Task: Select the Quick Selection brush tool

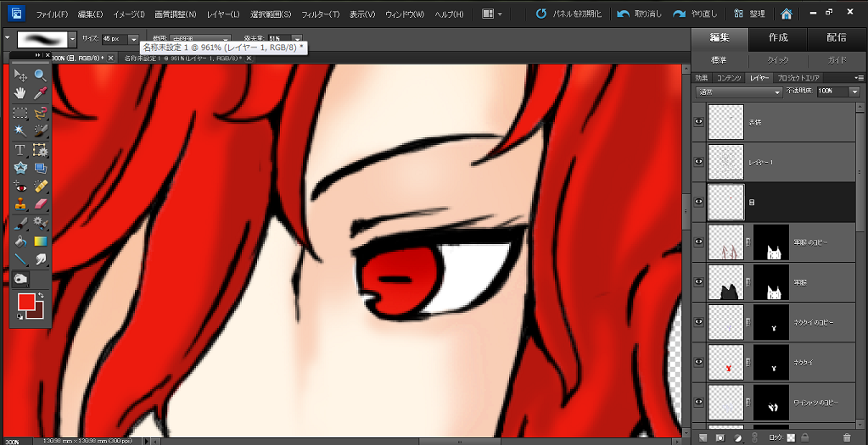Action: point(40,131)
